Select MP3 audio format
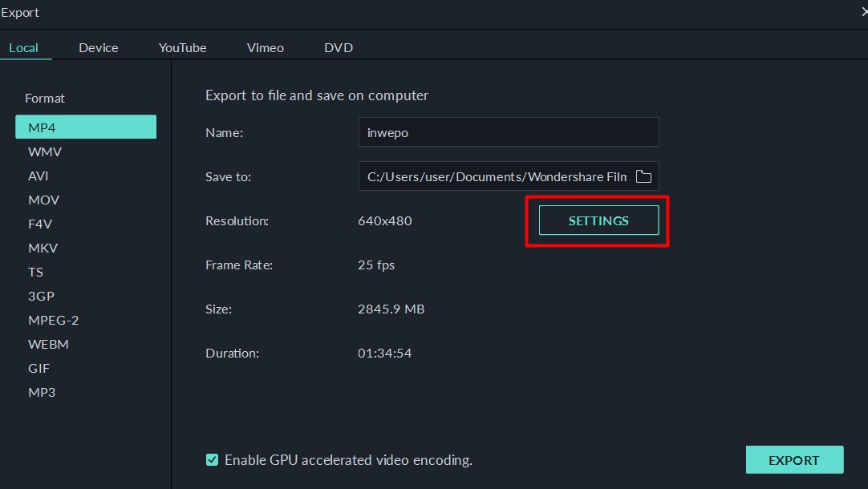The height and width of the screenshot is (489, 868). click(42, 392)
